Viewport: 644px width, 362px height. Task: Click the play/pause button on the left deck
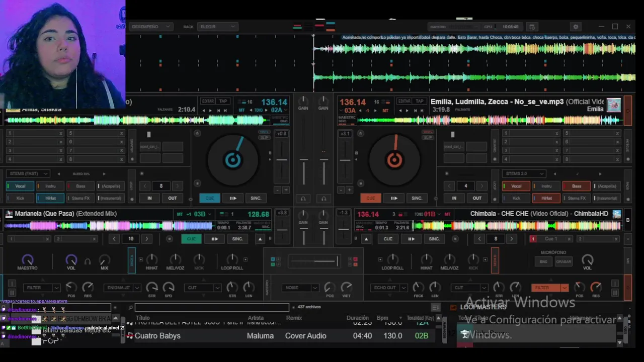click(233, 198)
